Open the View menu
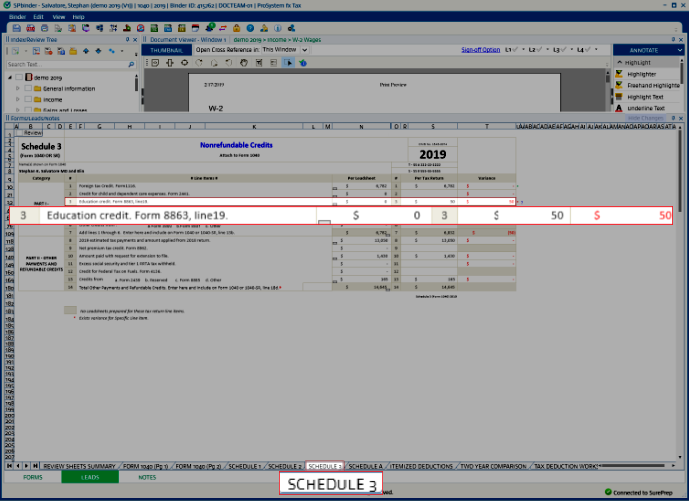689x501 pixels. point(57,17)
